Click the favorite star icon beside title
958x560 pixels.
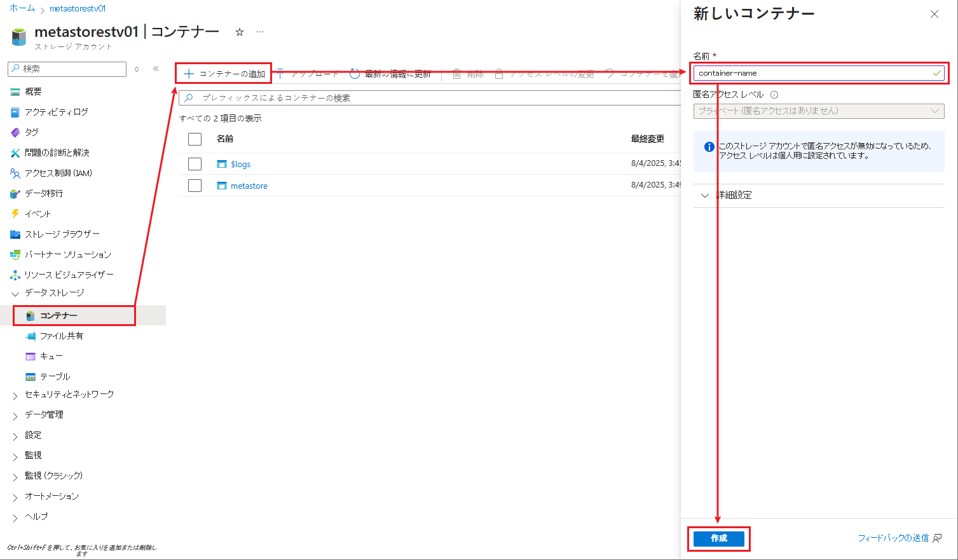pyautogui.click(x=240, y=32)
